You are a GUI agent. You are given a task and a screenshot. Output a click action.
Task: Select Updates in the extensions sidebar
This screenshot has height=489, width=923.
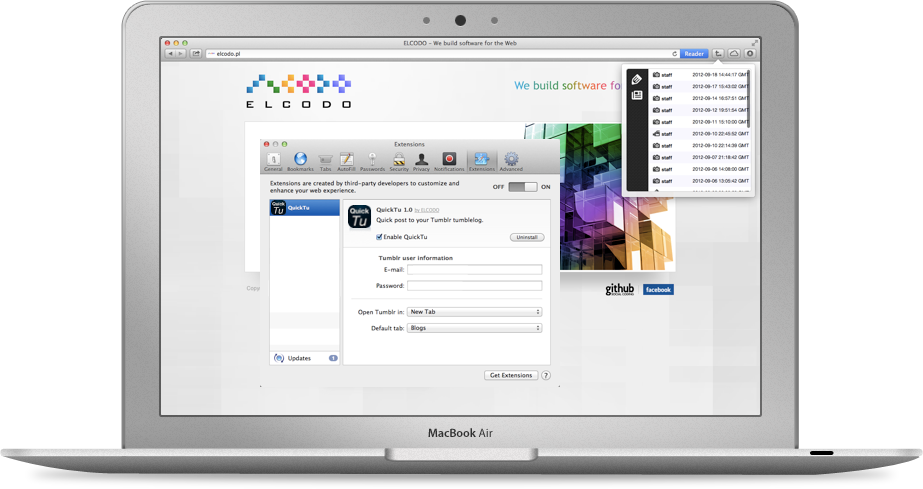(298, 358)
